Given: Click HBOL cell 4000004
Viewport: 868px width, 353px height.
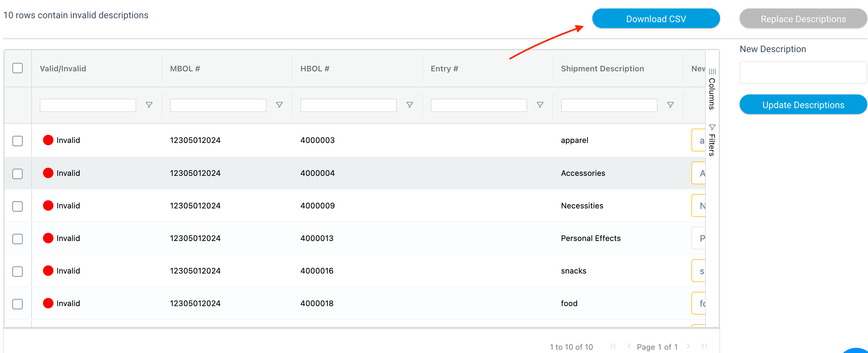Looking at the screenshot, I should coord(317,173).
